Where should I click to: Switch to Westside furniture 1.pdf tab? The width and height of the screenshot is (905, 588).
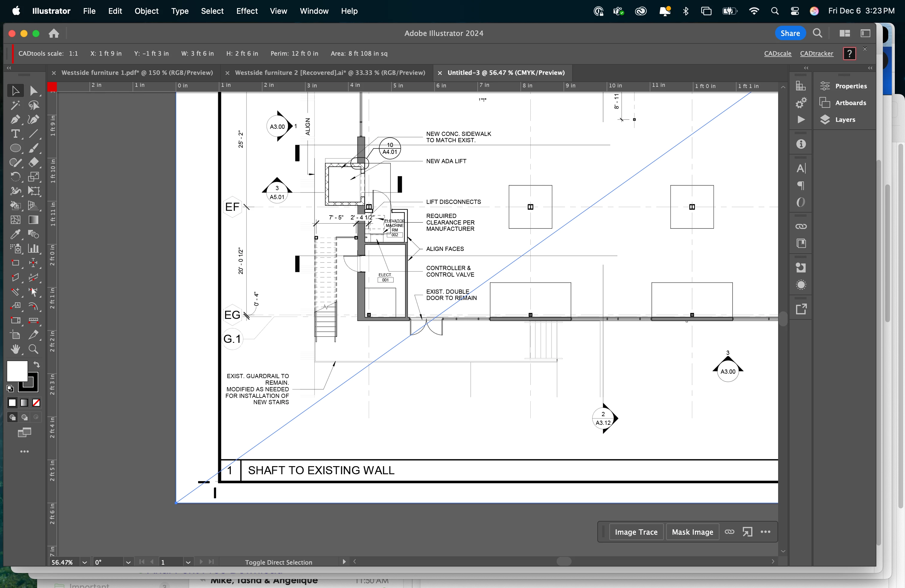[x=137, y=73]
